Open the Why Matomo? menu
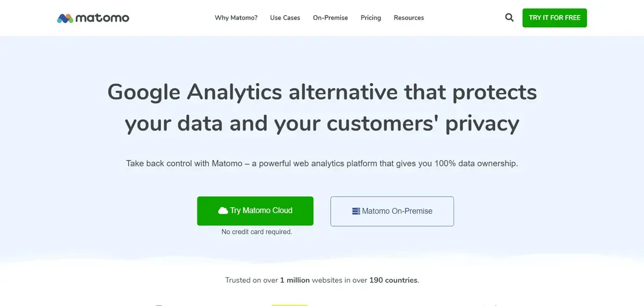Viewport: 644px width, 306px height. tap(236, 18)
